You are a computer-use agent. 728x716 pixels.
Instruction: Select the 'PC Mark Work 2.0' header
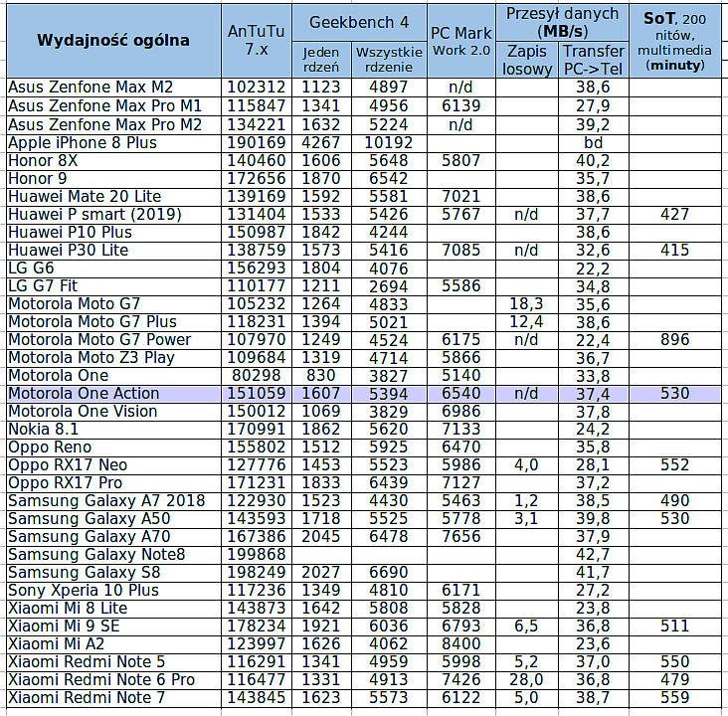[x=461, y=41]
